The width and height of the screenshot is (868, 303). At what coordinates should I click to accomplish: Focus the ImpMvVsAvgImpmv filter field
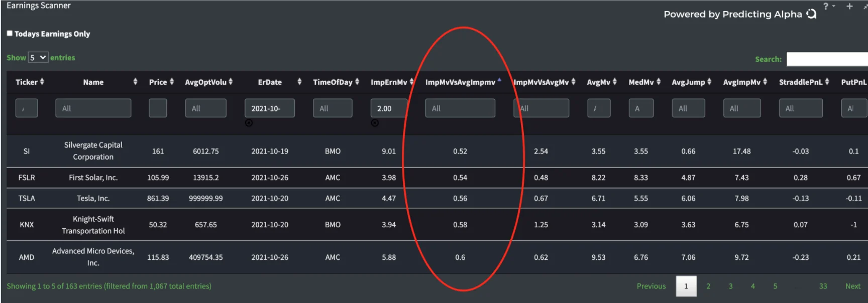click(460, 108)
